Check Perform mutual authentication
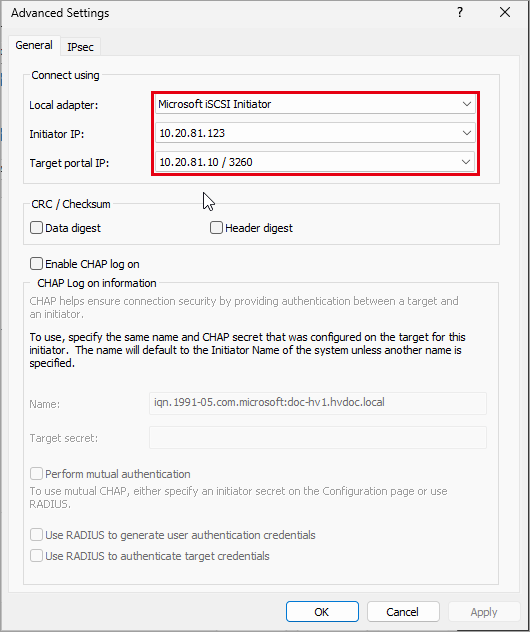The width and height of the screenshot is (530, 632). click(x=36, y=474)
